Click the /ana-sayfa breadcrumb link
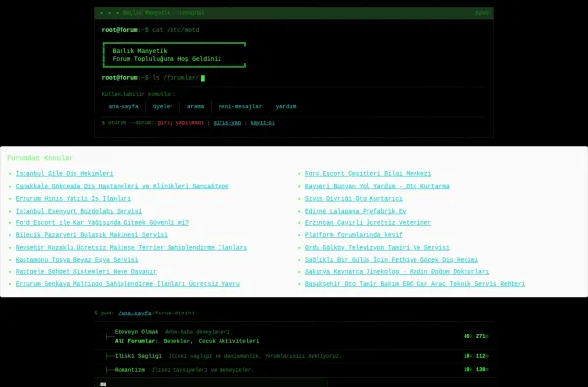588x387 pixels. tap(134, 314)
